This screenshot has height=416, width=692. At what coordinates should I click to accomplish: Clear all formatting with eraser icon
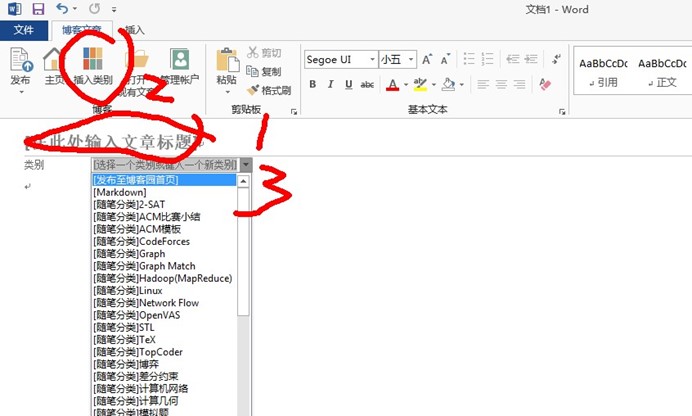pos(545,84)
